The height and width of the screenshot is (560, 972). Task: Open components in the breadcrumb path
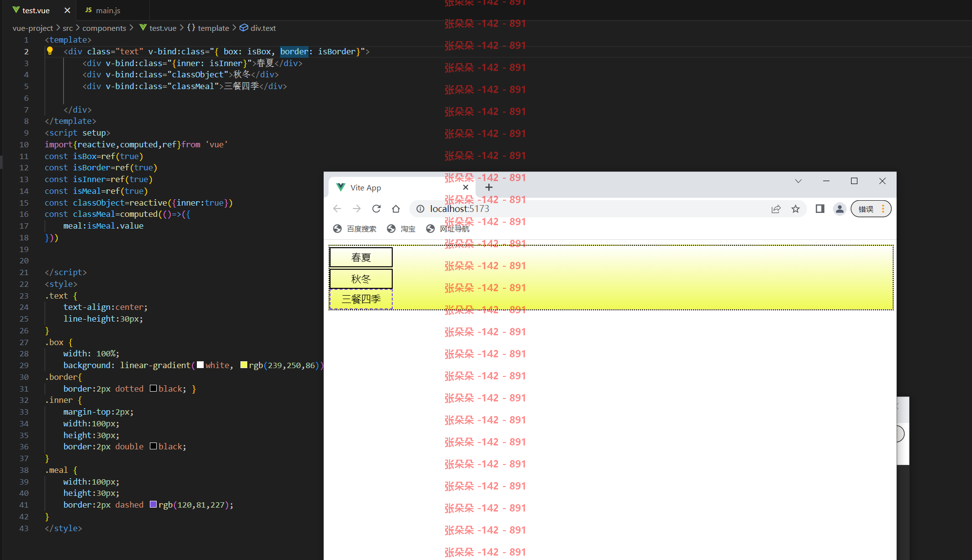click(x=104, y=28)
